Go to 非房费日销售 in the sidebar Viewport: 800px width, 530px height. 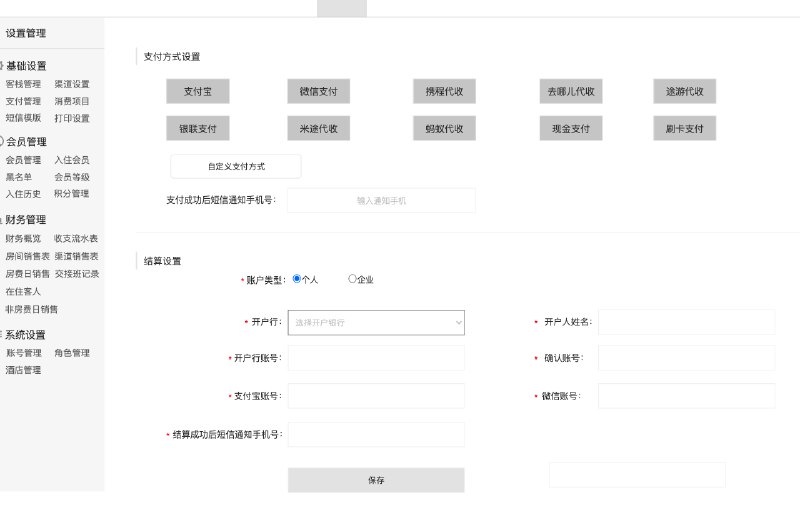(x=32, y=309)
